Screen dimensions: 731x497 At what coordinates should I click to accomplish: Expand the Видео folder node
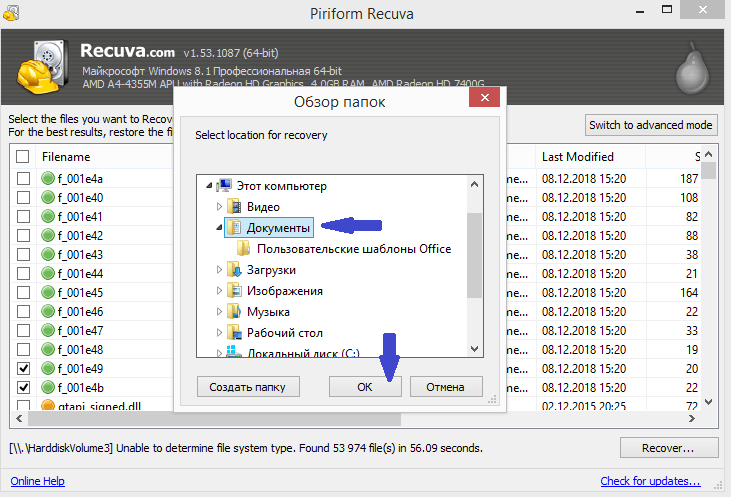[x=219, y=207]
